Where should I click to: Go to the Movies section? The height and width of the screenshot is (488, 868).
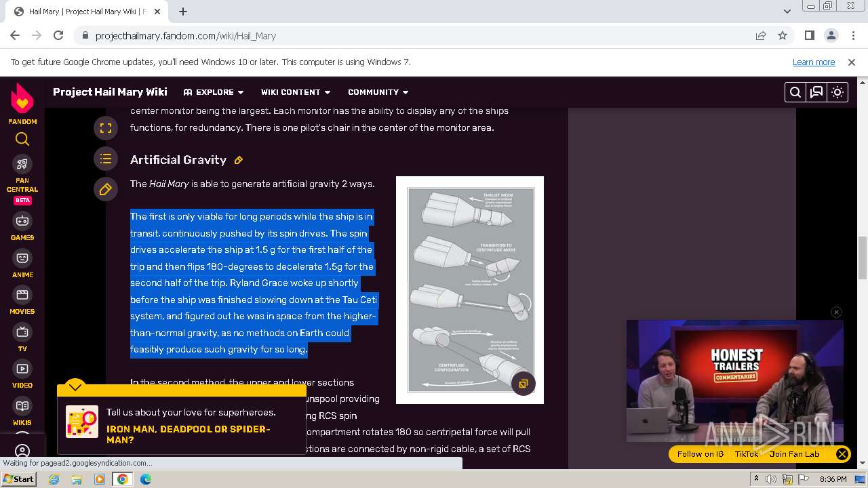pos(22,301)
